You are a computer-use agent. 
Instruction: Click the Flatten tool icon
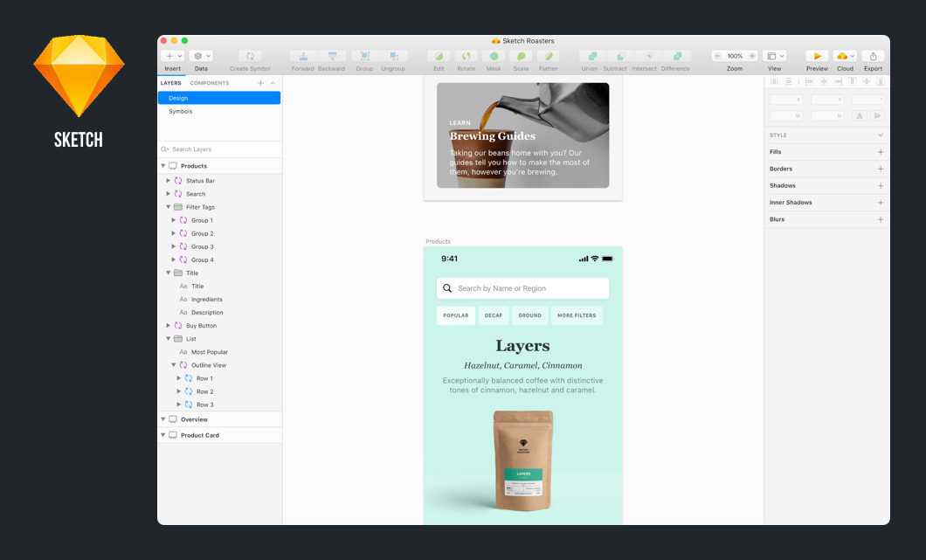point(548,56)
